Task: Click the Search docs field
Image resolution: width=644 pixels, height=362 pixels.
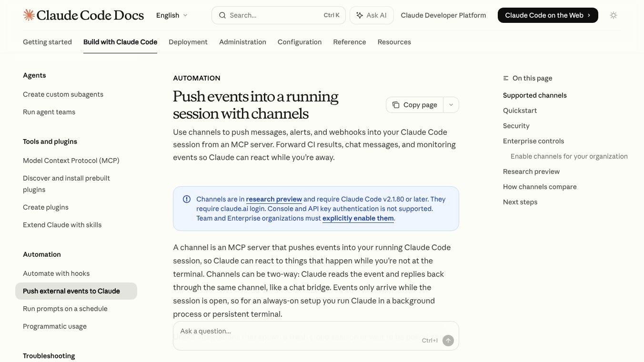Action: tap(279, 15)
